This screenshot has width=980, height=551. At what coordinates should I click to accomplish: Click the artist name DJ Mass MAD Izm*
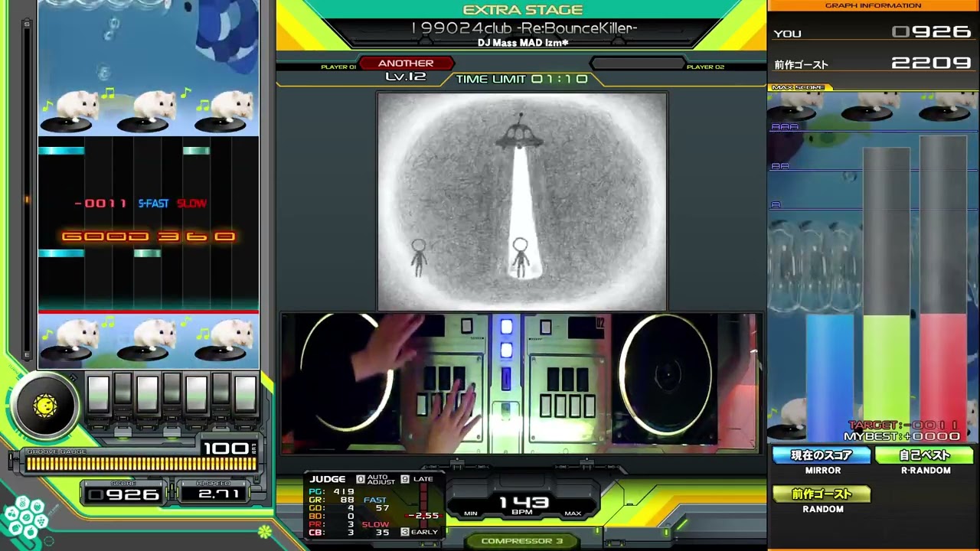(x=523, y=43)
